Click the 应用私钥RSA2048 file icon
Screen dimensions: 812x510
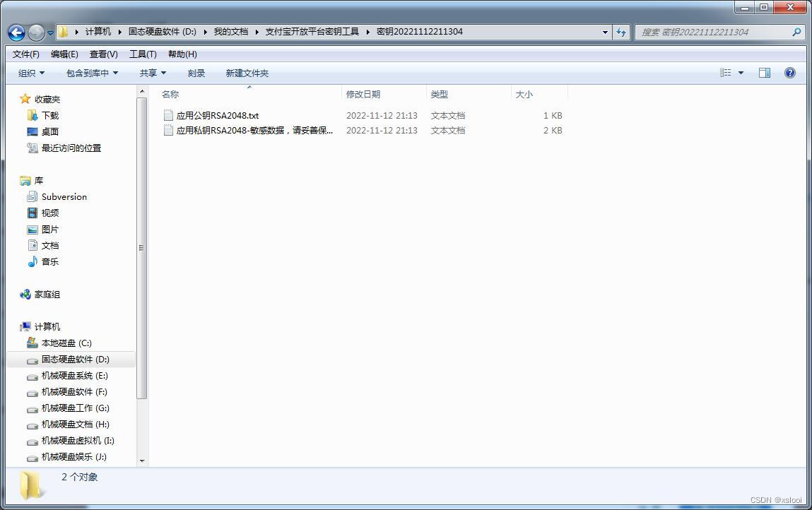[167, 131]
